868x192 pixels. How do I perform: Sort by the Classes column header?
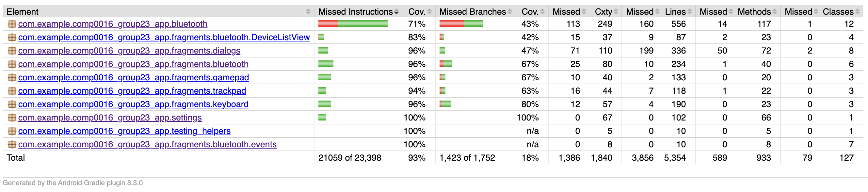coord(838,12)
